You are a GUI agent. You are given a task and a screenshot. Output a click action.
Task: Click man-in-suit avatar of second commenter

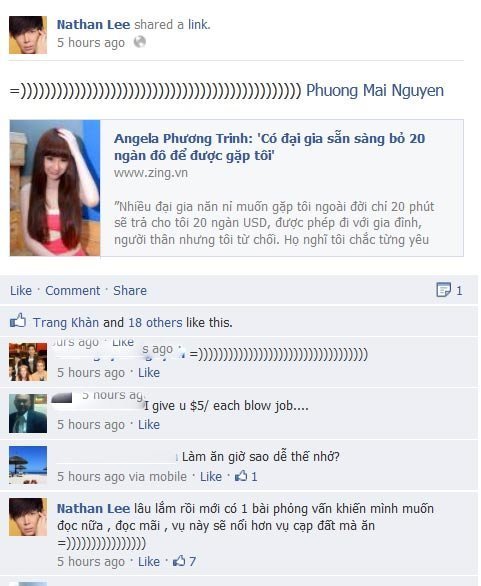[x=28, y=413]
